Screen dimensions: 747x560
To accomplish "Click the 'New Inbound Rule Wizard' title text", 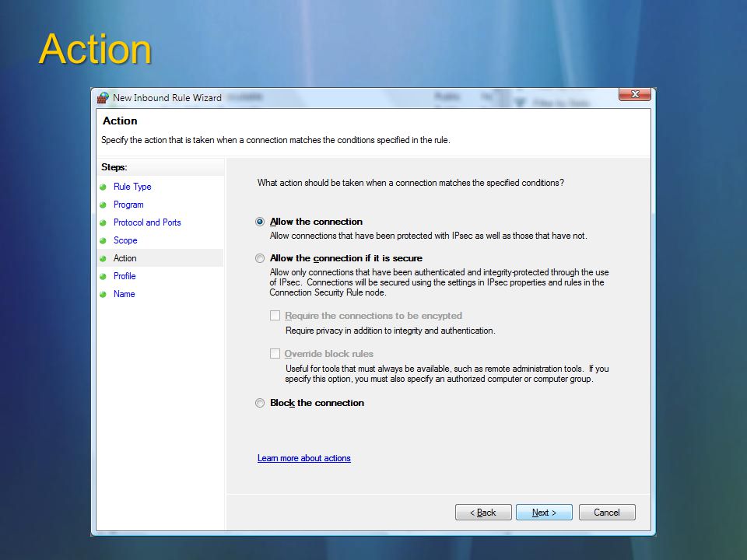I will [167, 98].
